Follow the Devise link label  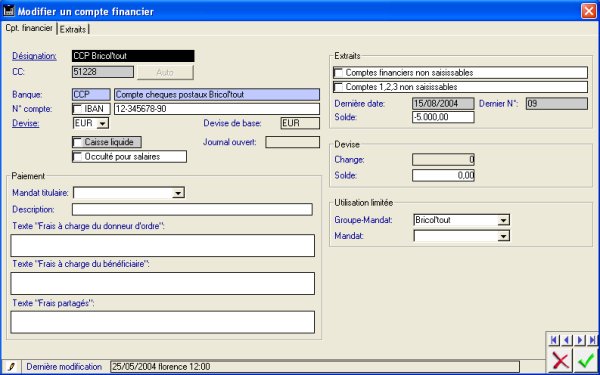click(x=26, y=124)
